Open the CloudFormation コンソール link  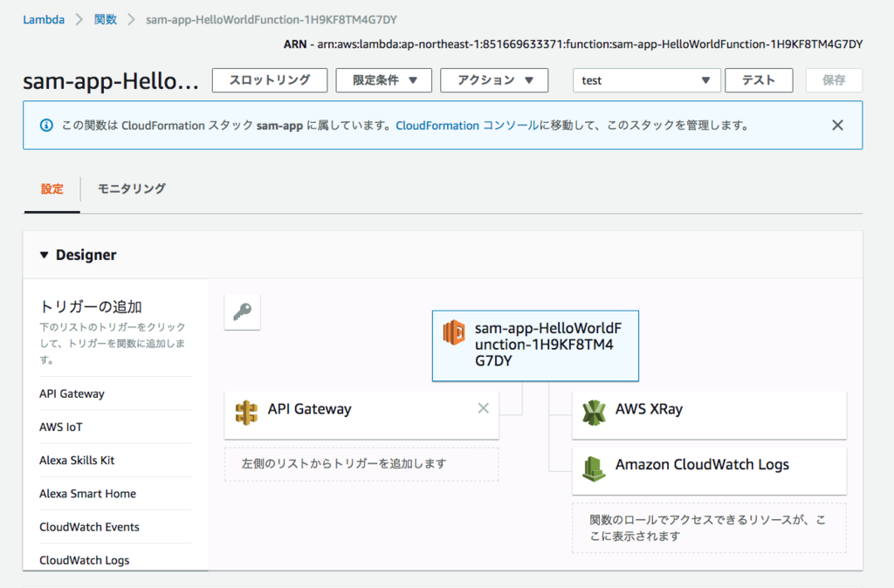[467, 126]
